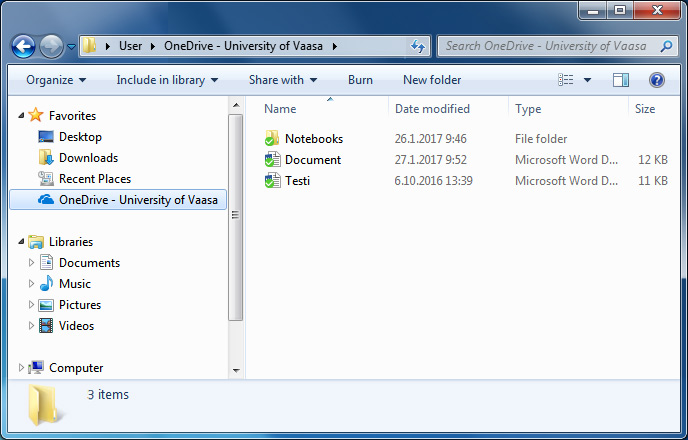Screen dimensions: 688x440
Task: Click search magnifier icon in search box
Action: 666,46
